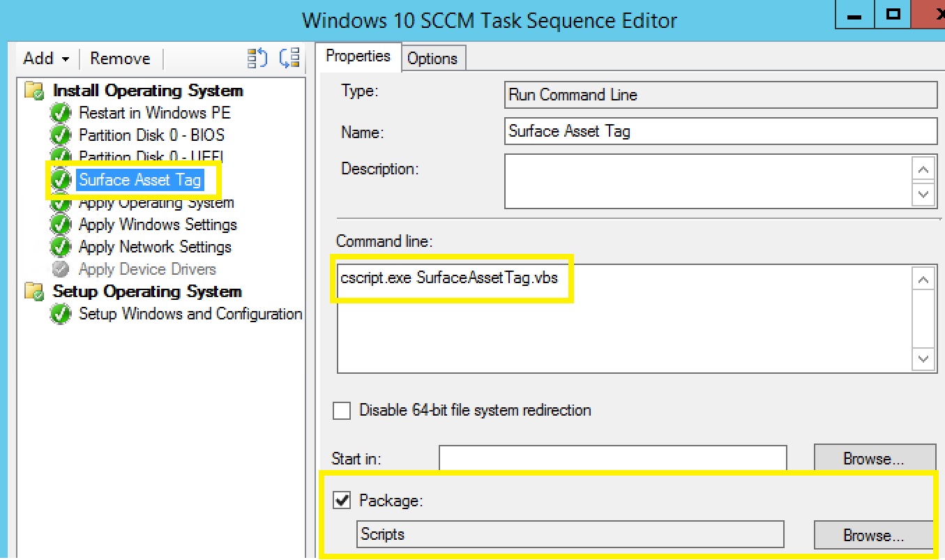Click the Install Operating System folder icon

click(x=33, y=91)
